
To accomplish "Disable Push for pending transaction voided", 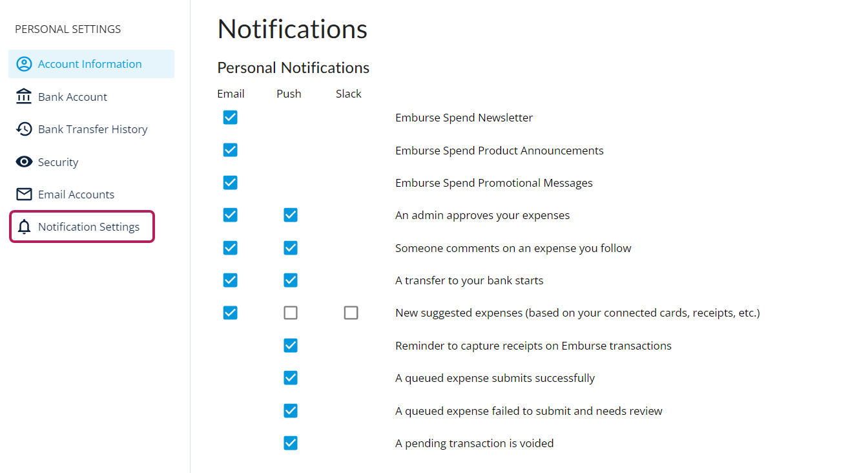I will point(291,443).
